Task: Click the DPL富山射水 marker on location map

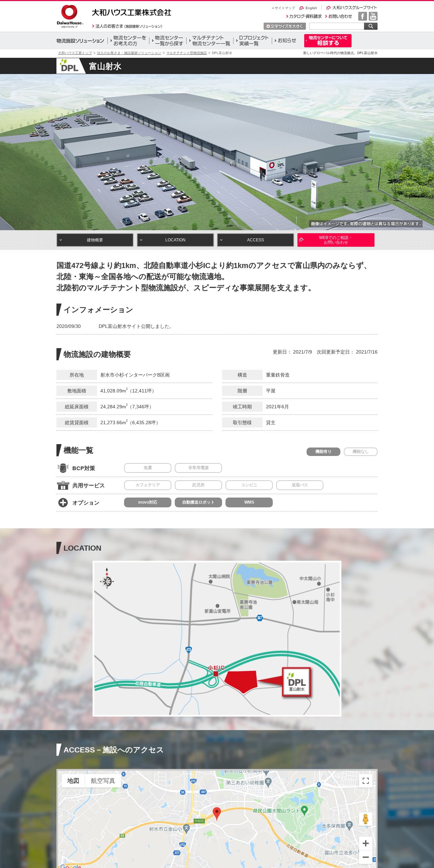Action: [x=296, y=682]
